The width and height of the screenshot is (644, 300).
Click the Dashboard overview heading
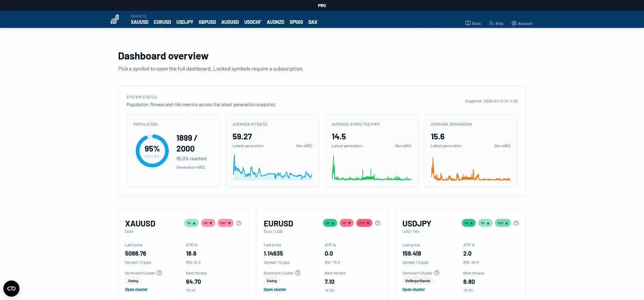click(x=163, y=56)
